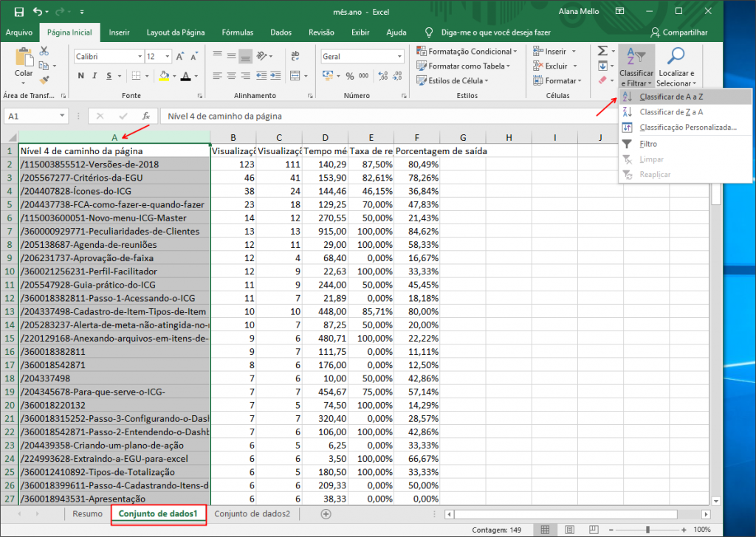The image size is (756, 537).
Task: Open the Dados ribbon tab
Action: 281,32
